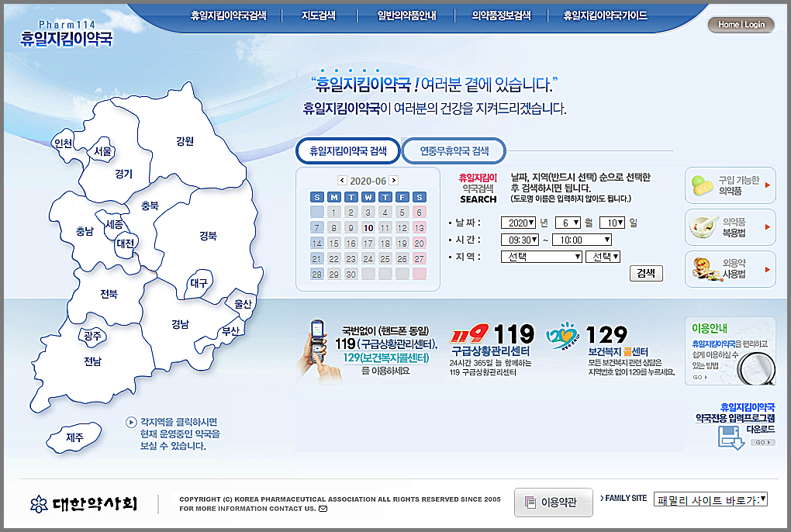Open start time dropdown 09:30
Screen dimensions: 791x532
coord(520,240)
